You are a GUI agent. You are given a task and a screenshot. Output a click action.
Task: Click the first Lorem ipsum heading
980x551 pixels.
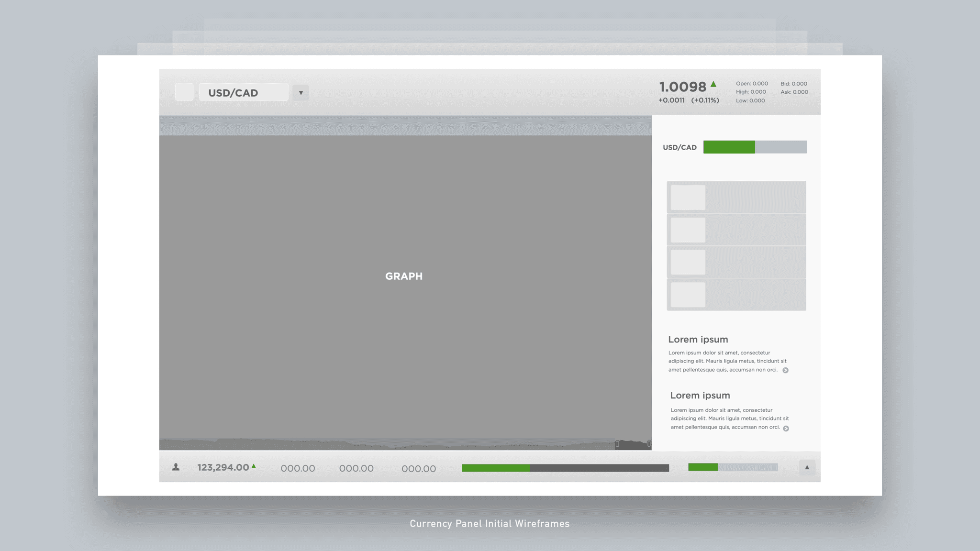pyautogui.click(x=698, y=339)
